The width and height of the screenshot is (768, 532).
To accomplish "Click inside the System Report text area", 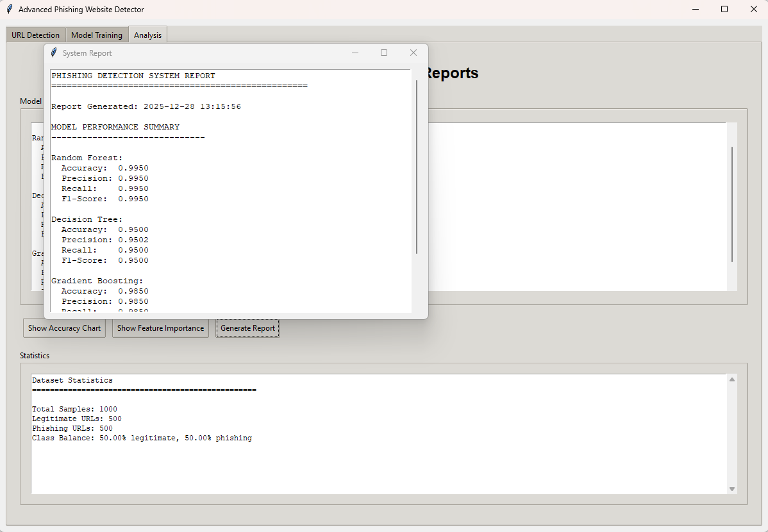I will click(x=256, y=192).
